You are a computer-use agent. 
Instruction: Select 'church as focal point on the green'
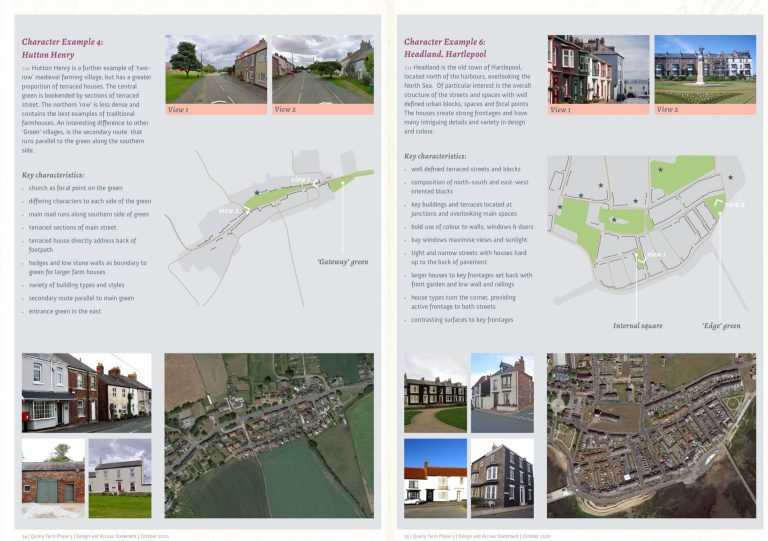[75, 188]
